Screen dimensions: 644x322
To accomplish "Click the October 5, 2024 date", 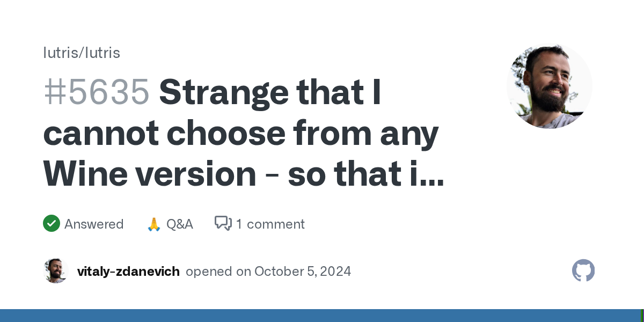I will [303, 272].
